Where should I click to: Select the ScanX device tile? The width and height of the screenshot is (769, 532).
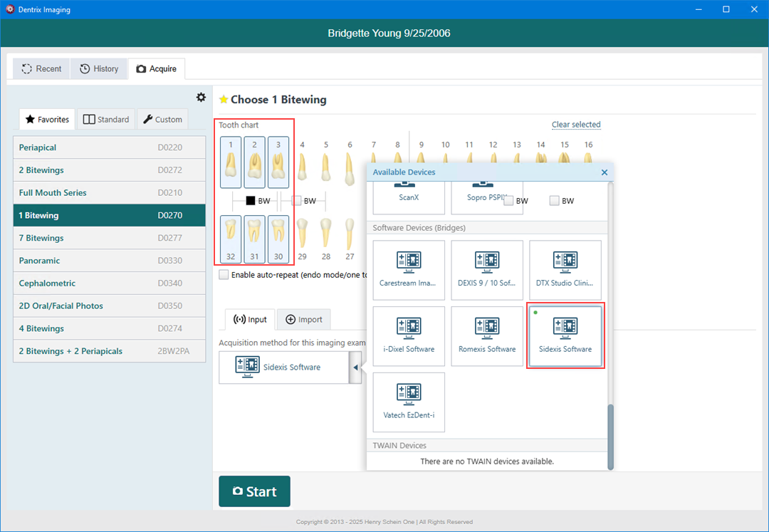(409, 196)
